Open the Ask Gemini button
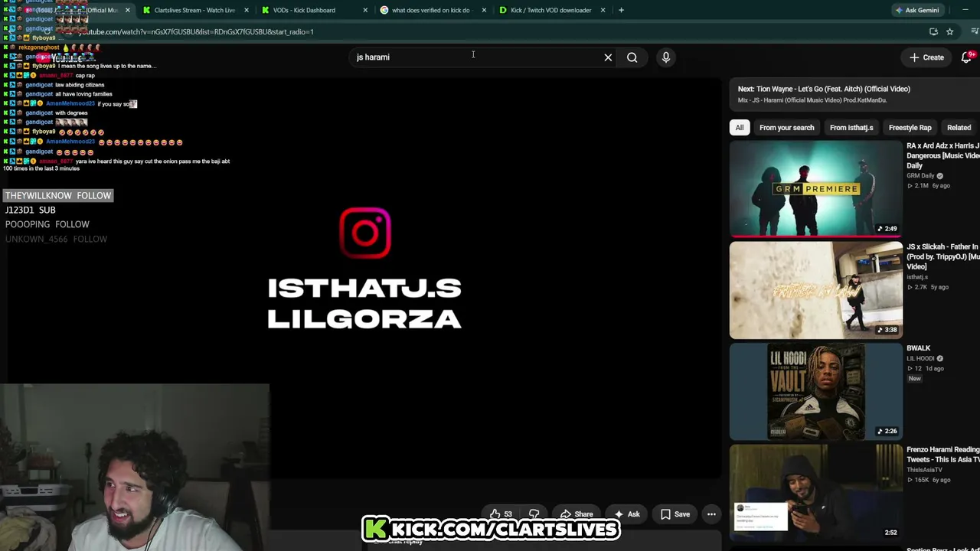The image size is (980, 551). pyautogui.click(x=916, y=10)
